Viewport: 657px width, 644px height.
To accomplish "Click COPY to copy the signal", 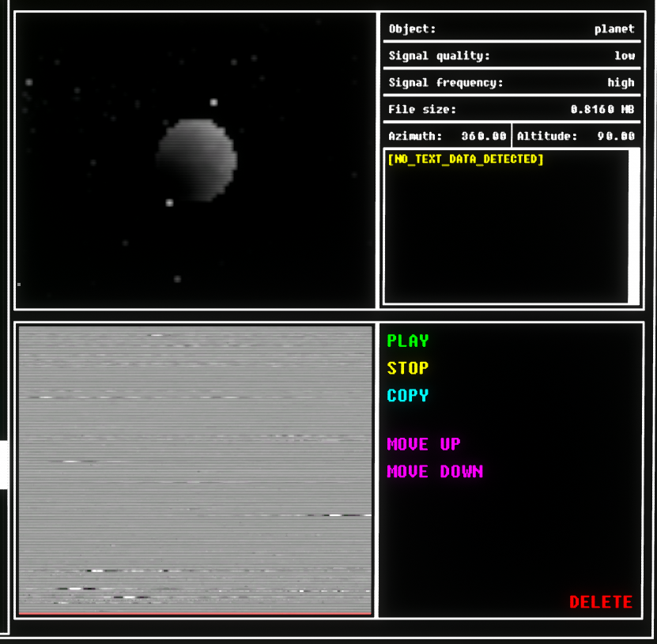I will [407, 395].
